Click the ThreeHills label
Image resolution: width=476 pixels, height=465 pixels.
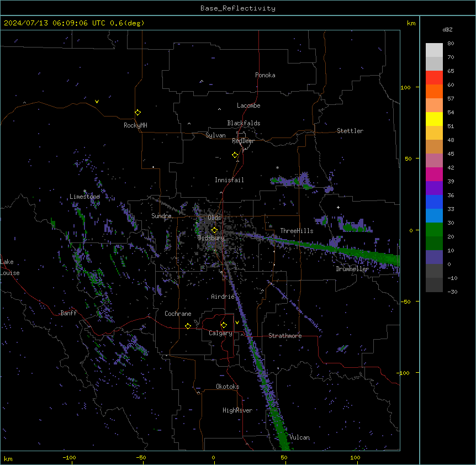tap(297, 231)
